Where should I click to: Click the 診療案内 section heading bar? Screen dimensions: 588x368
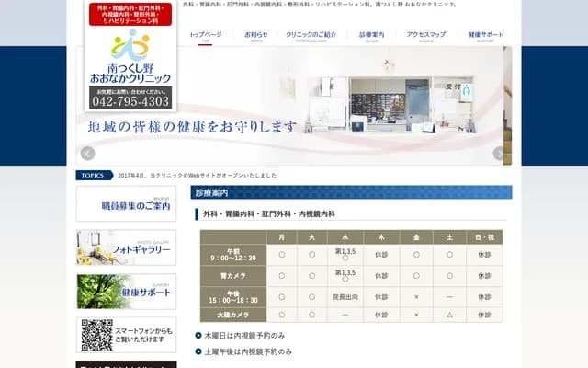point(351,193)
